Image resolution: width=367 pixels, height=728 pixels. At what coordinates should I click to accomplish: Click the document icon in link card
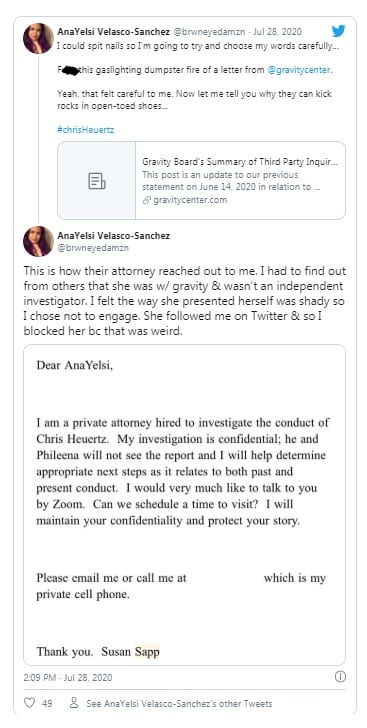coord(97,181)
